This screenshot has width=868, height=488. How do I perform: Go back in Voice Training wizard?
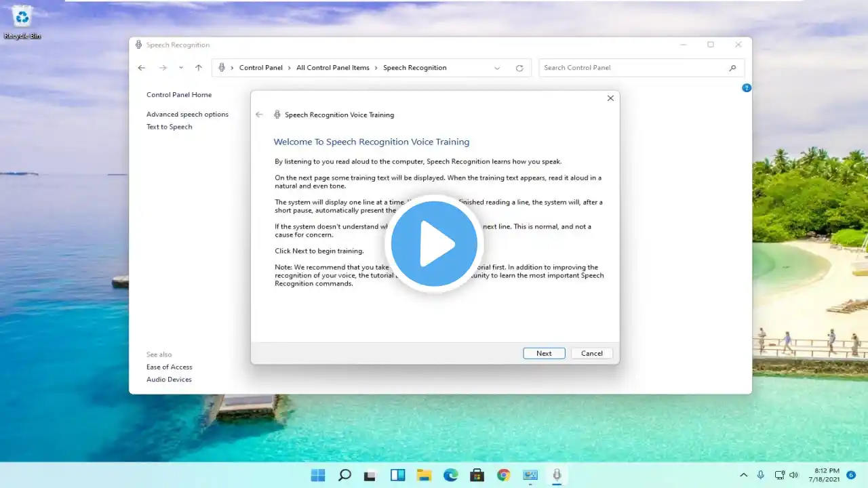pos(259,115)
